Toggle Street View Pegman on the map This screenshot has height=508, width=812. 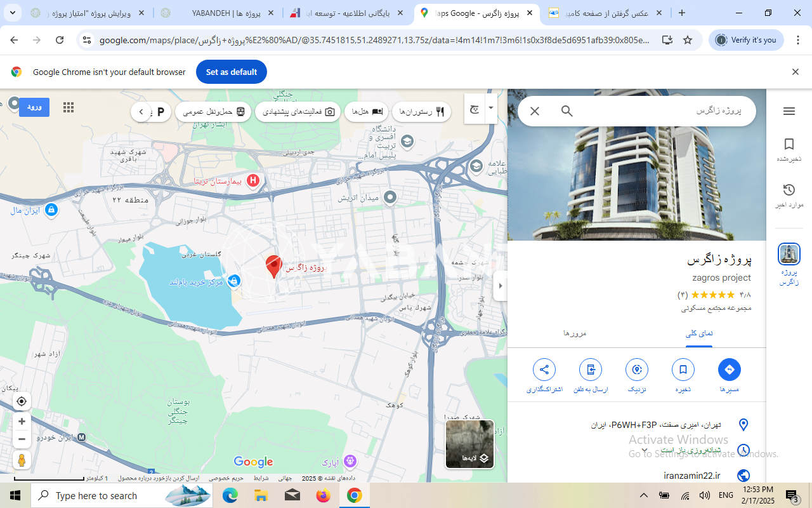pyautogui.click(x=22, y=460)
